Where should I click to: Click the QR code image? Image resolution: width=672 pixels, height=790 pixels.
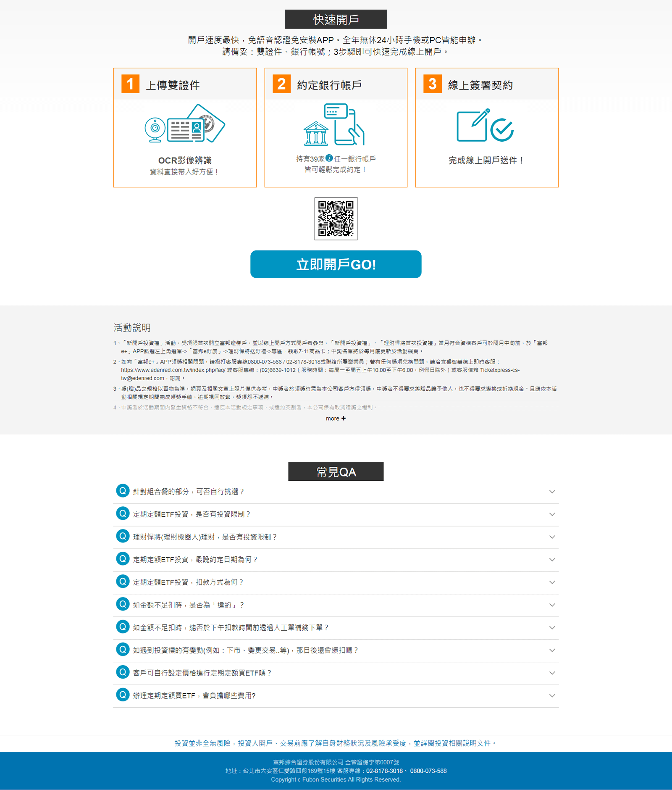tap(336, 219)
